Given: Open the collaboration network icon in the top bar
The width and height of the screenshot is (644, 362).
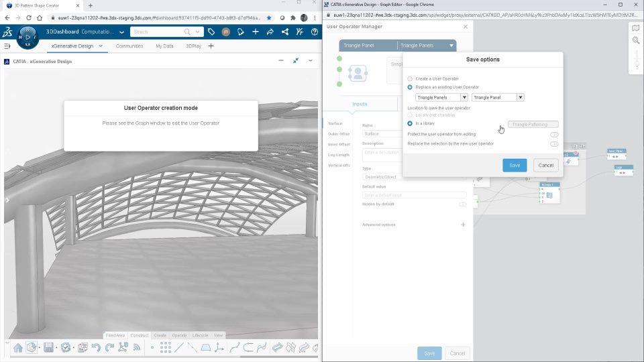Looking at the screenshot, I should pos(284,32).
